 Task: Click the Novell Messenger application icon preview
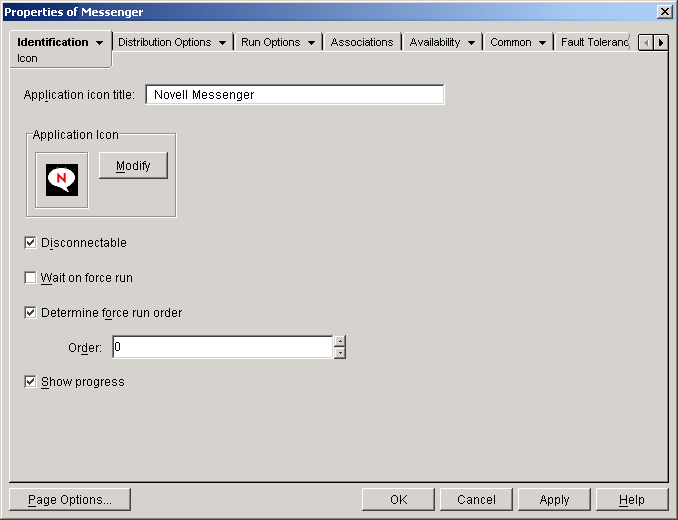point(62,180)
